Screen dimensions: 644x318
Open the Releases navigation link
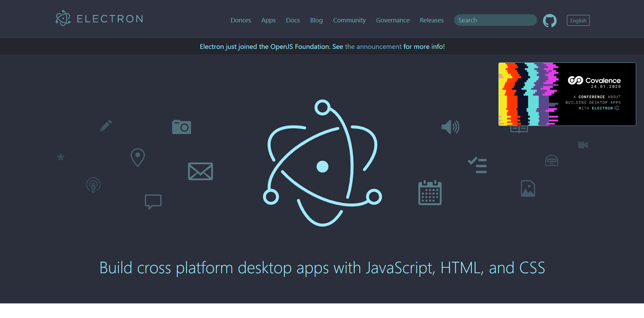431,20
